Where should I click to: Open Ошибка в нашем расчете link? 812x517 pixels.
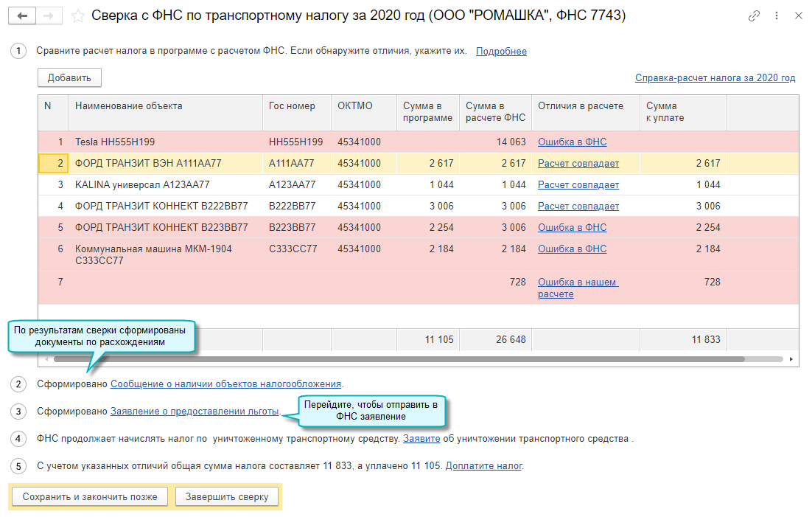tap(578, 288)
